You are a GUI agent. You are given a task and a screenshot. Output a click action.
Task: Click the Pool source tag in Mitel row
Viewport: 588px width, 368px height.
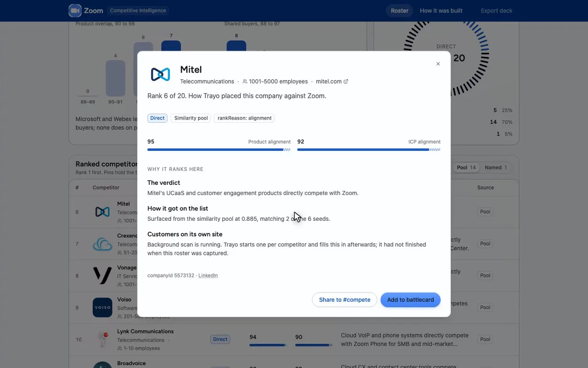[485, 212]
